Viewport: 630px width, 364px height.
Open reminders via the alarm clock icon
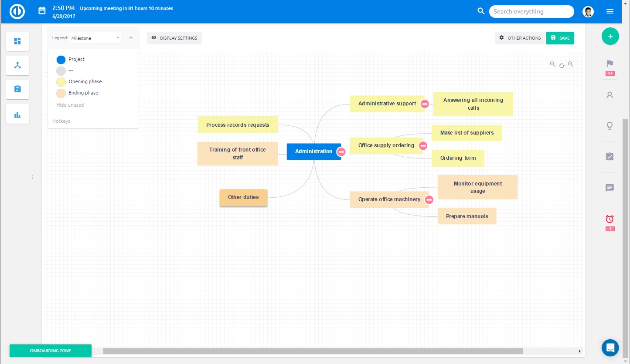(610, 219)
